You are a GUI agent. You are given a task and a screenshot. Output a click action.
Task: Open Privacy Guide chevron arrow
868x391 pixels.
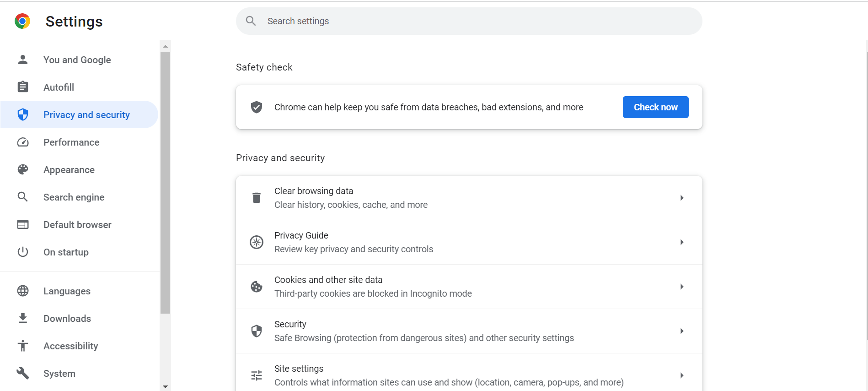tap(681, 242)
